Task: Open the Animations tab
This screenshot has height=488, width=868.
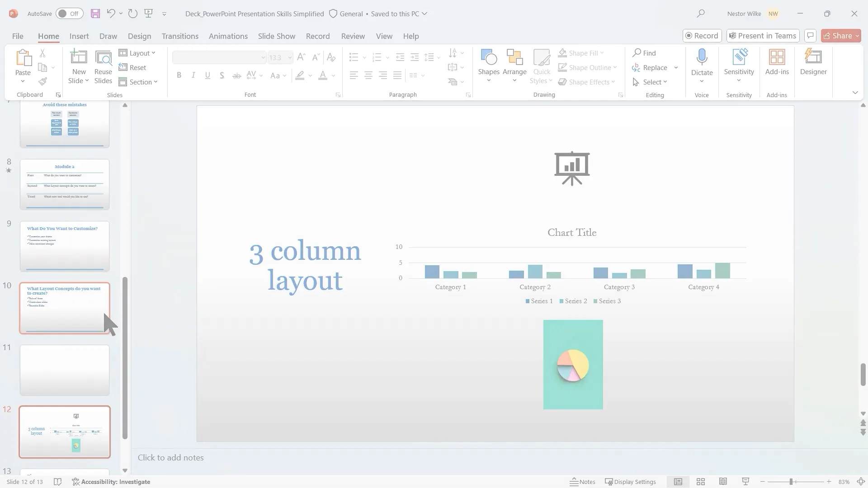Action: [x=228, y=36]
